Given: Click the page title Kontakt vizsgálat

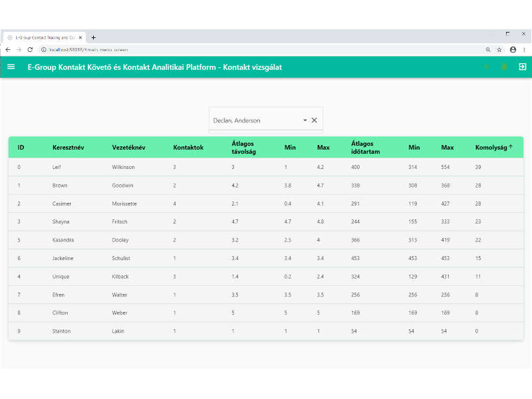Looking at the screenshot, I should [x=253, y=67].
